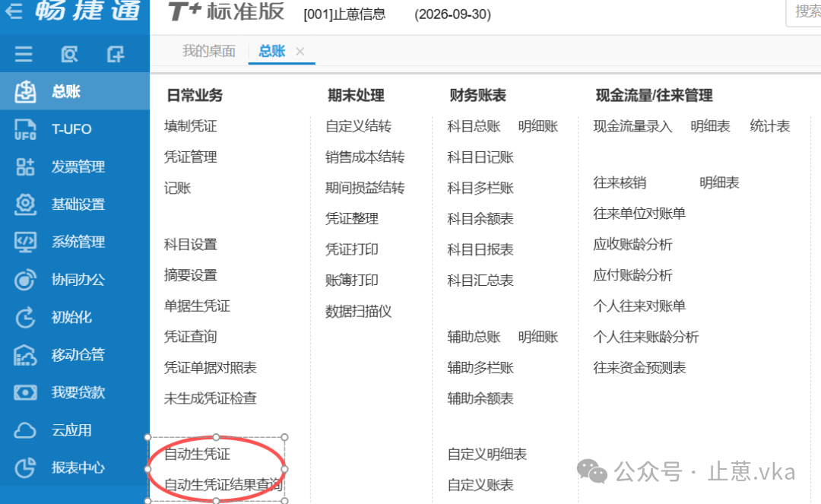
Task: Open 账簿打印 link
Action: (351, 281)
